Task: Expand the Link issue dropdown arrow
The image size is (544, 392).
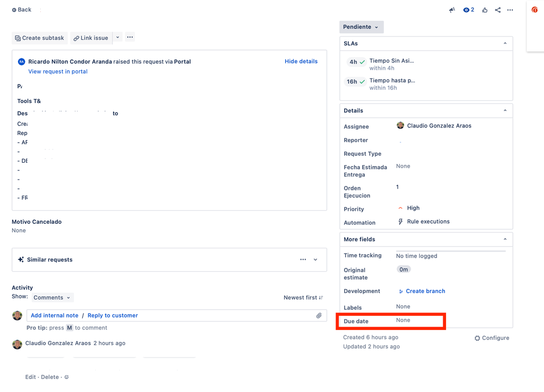Action: 118,38
